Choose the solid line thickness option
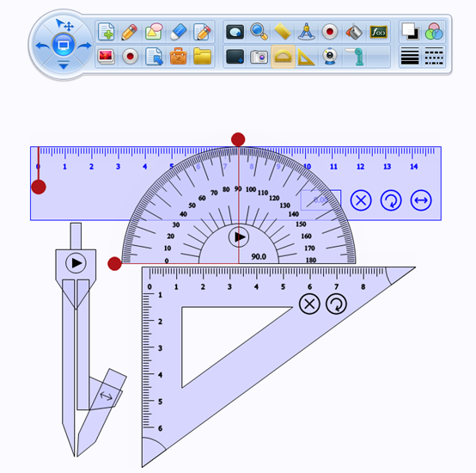 click(410, 56)
